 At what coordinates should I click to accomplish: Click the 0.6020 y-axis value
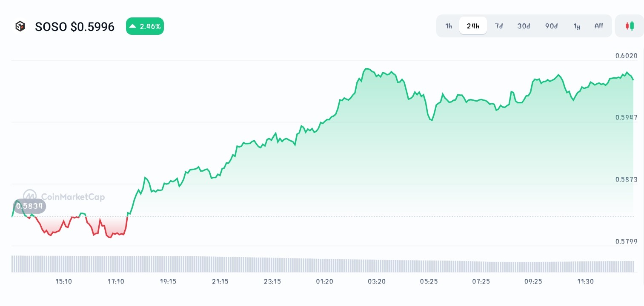point(626,56)
